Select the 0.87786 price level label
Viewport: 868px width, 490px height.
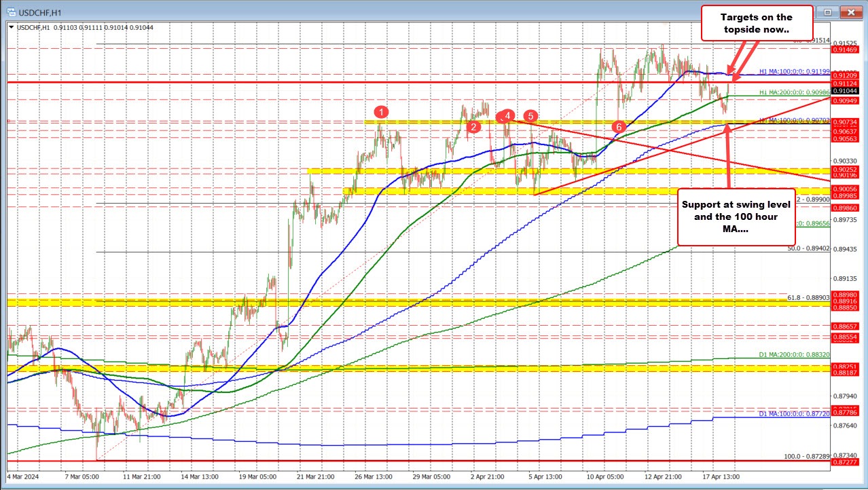(x=844, y=412)
